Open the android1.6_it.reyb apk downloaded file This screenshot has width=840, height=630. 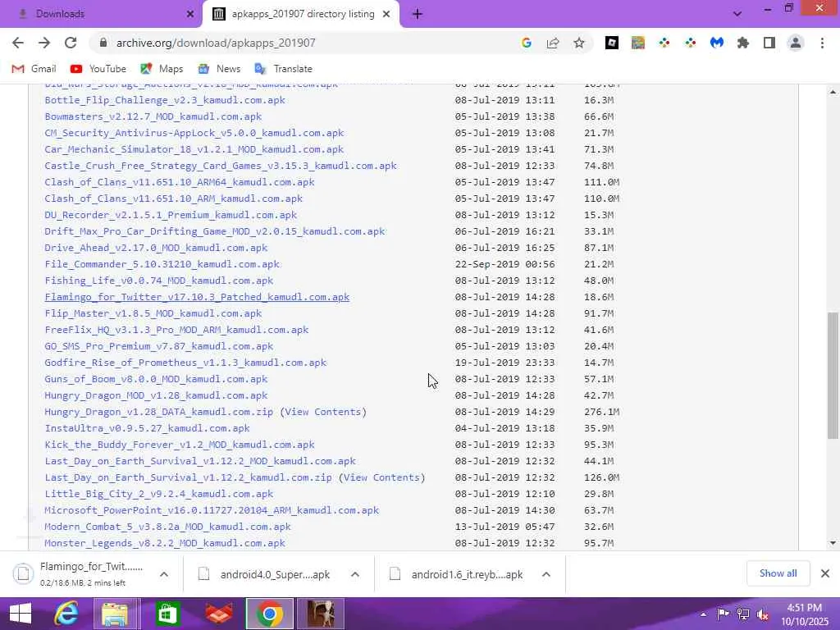(x=456, y=574)
